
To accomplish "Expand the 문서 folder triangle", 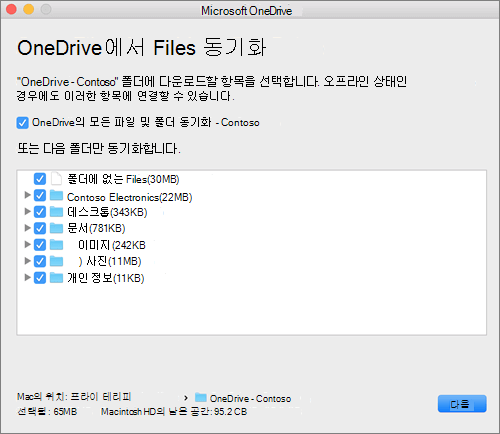I will [28, 228].
